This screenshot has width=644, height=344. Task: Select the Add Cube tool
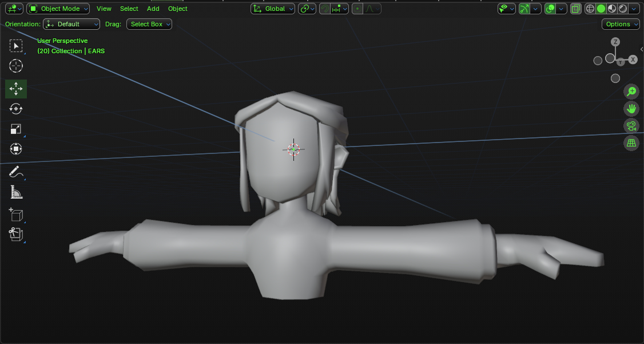[x=16, y=215]
